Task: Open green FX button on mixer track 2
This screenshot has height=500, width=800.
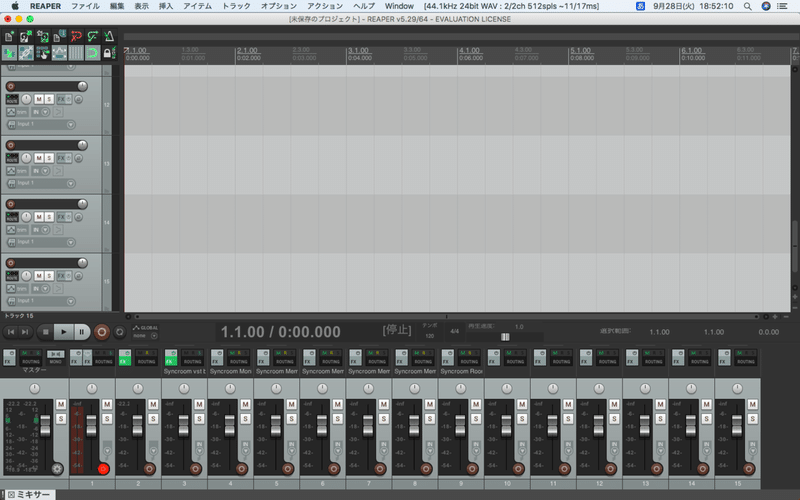Action: [124, 357]
